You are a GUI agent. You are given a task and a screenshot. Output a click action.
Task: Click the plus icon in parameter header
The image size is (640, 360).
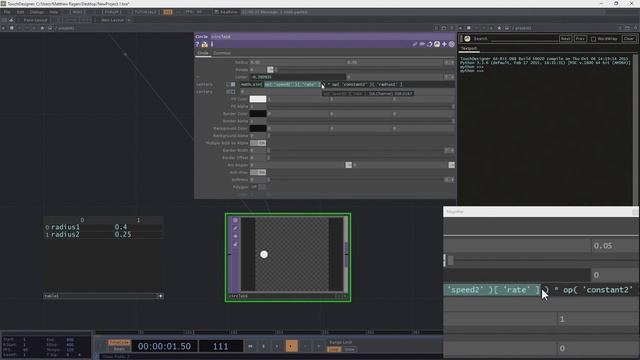point(444,44)
